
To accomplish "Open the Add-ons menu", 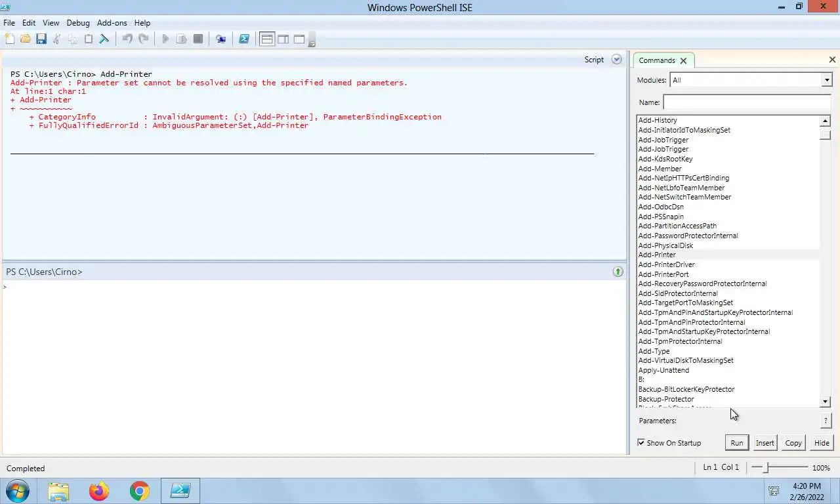I will (112, 22).
